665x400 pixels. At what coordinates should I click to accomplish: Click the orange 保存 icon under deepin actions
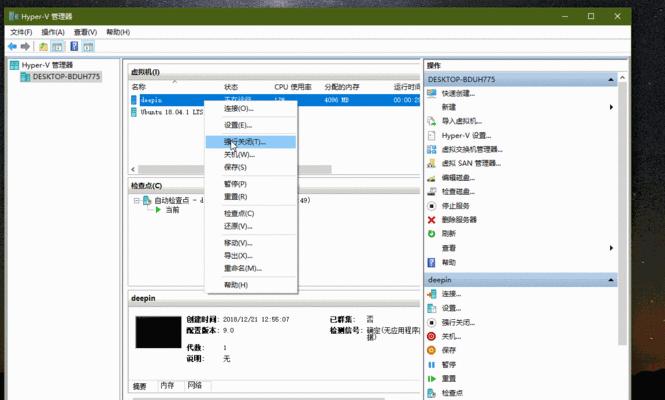[432, 350]
